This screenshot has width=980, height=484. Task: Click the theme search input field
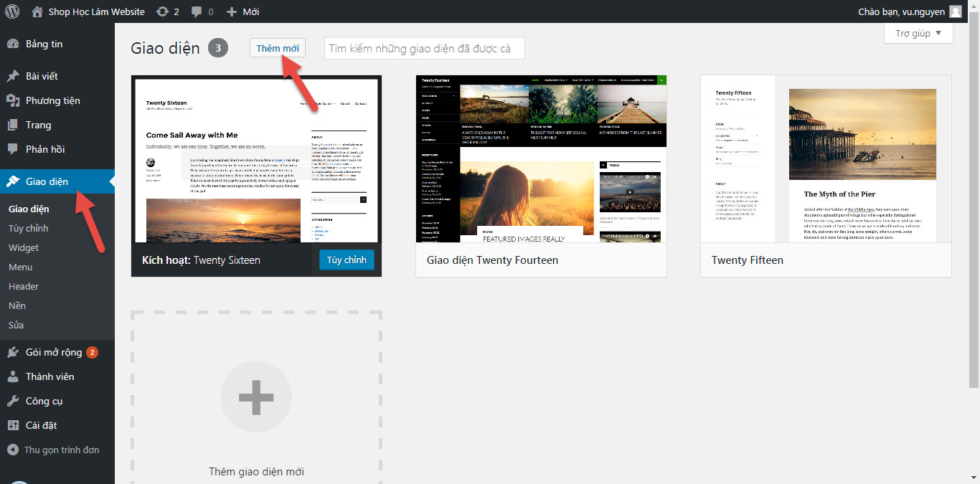point(424,47)
